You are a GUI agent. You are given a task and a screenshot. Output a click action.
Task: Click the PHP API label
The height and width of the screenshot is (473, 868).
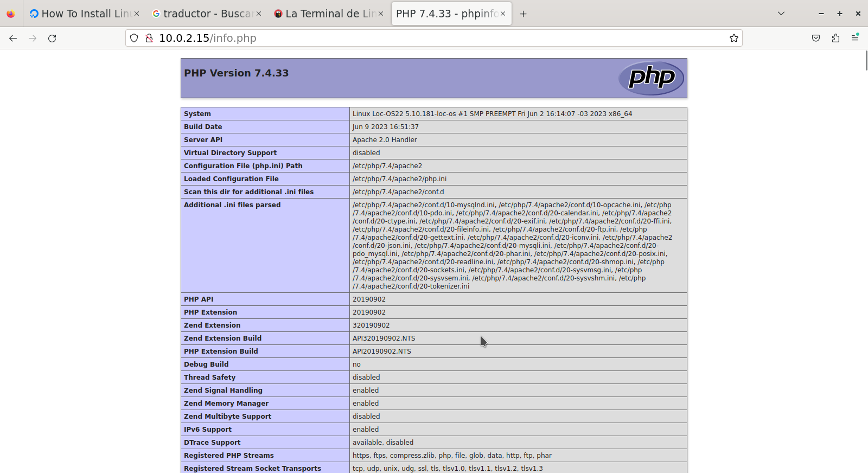(x=199, y=299)
